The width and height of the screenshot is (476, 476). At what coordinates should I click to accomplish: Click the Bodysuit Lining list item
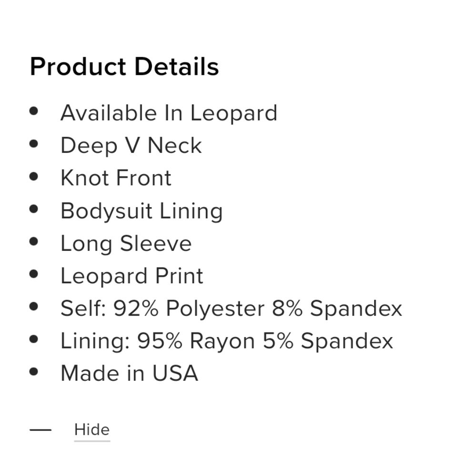pyautogui.click(x=142, y=211)
